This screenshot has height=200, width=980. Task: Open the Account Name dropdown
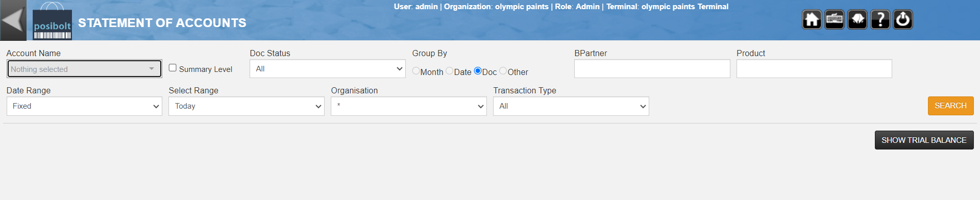pyautogui.click(x=84, y=69)
